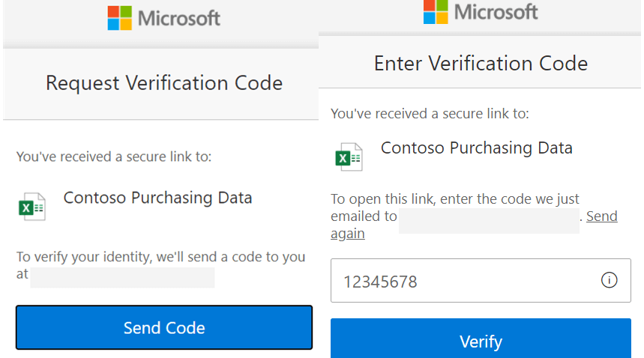The height and width of the screenshot is (358, 644).
Task: Select Contoso Purchasing Data name in Request panel
Action: click(157, 198)
